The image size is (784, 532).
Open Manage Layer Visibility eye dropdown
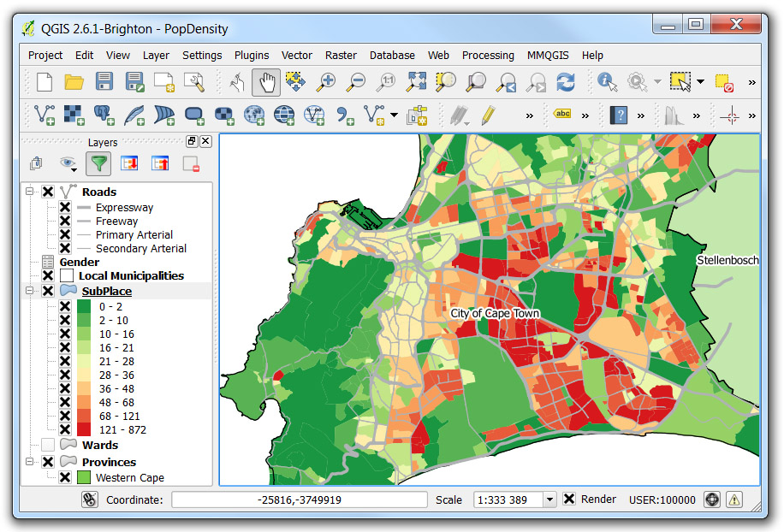pyautogui.click(x=74, y=170)
